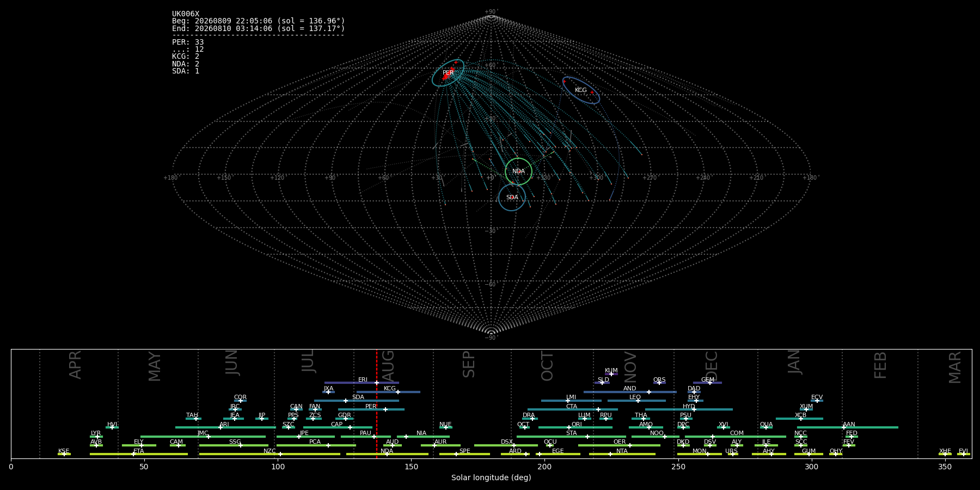Click the red dashed current solar longitude line
The image size is (980, 490).
376,403
